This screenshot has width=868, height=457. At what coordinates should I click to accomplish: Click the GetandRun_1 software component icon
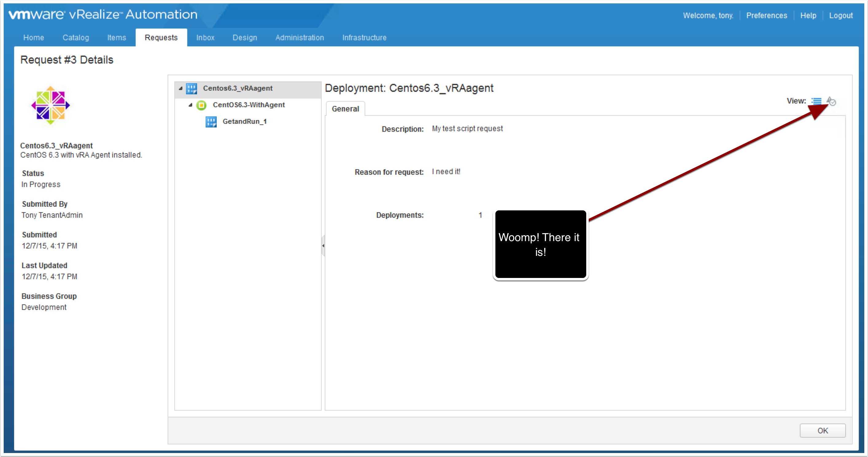(211, 122)
